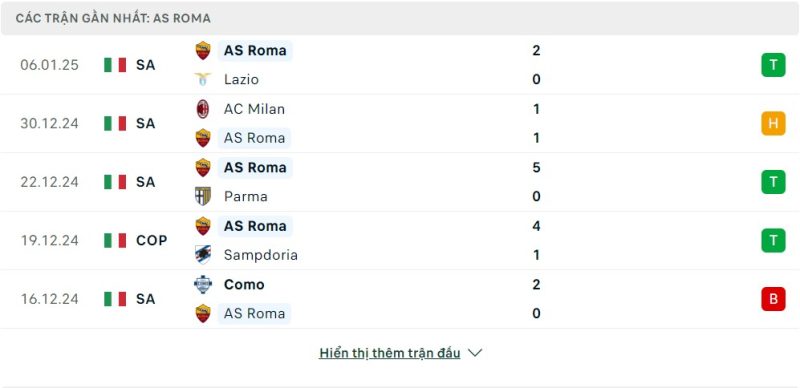Open Hiển thị thêm trận đấu link
Image resolution: width=800 pixels, height=388 pixels.
[x=389, y=353]
